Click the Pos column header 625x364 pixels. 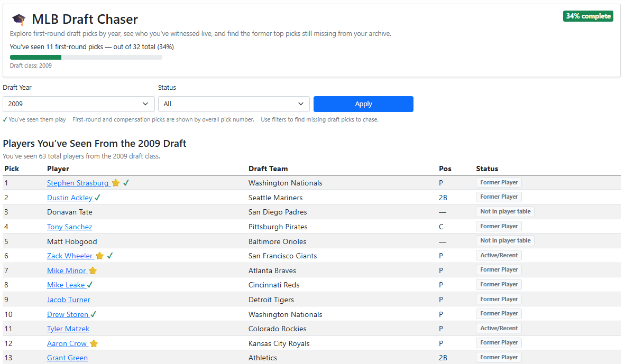click(x=445, y=169)
